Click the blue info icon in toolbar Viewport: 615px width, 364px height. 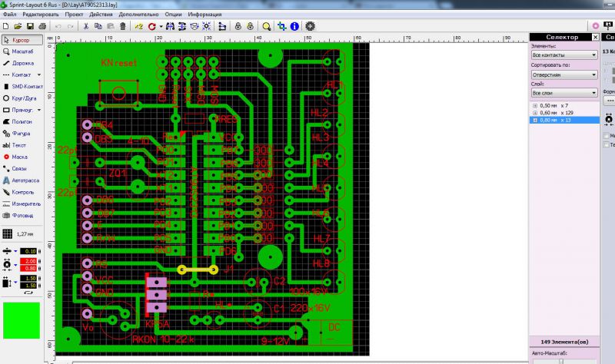294,25
